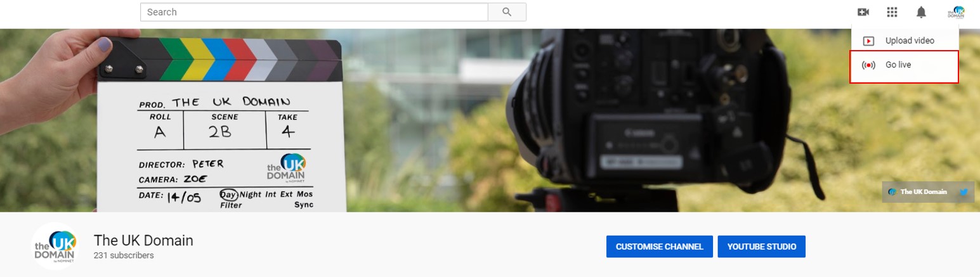Click the Search input field
980x277 pixels.
[314, 12]
